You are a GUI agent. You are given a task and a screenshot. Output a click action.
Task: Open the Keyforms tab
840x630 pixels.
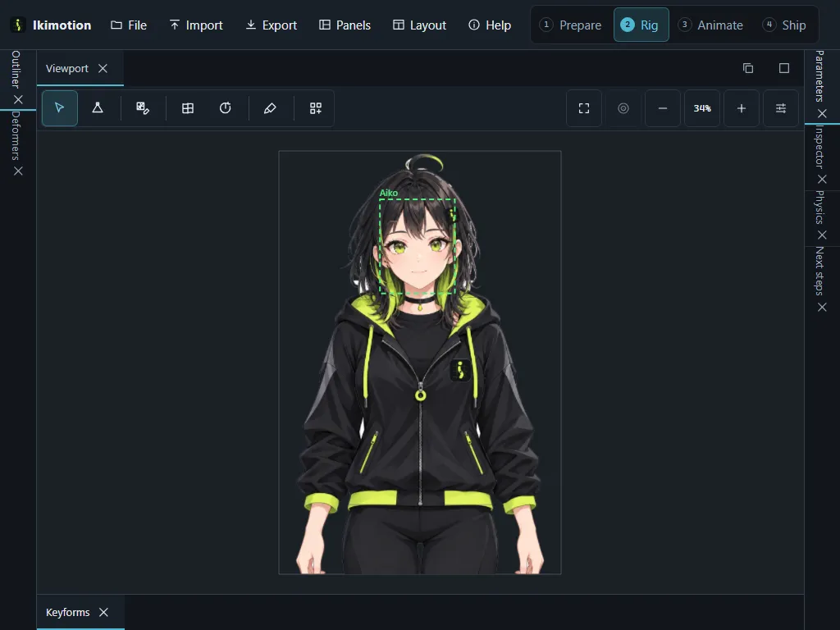coord(67,612)
